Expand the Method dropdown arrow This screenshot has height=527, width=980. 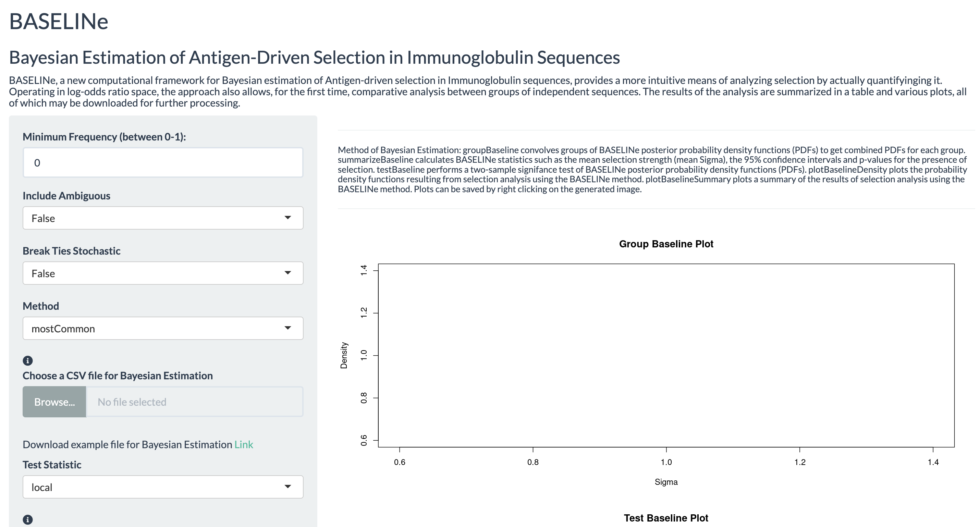pyautogui.click(x=288, y=328)
